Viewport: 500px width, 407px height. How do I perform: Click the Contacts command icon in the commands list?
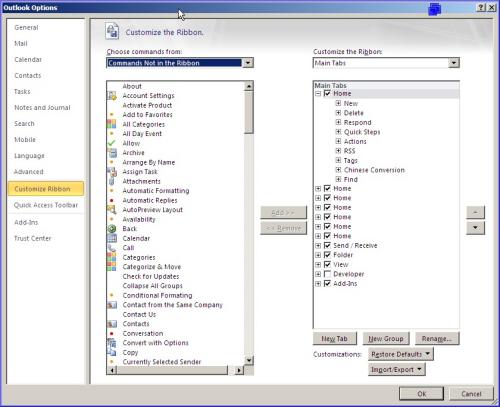coord(112,324)
